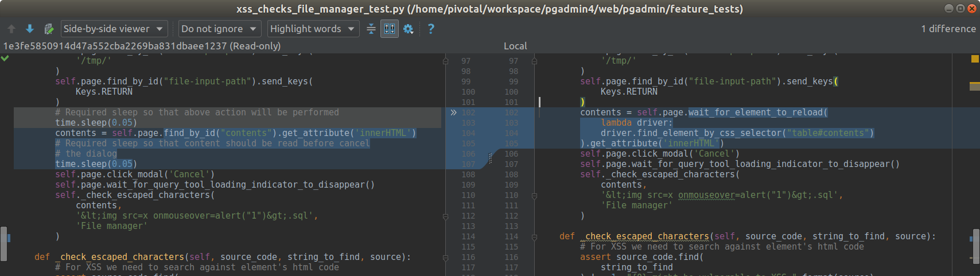Toggle fold marker at right pane line 110
The width and height of the screenshot is (980, 276).
[534, 196]
